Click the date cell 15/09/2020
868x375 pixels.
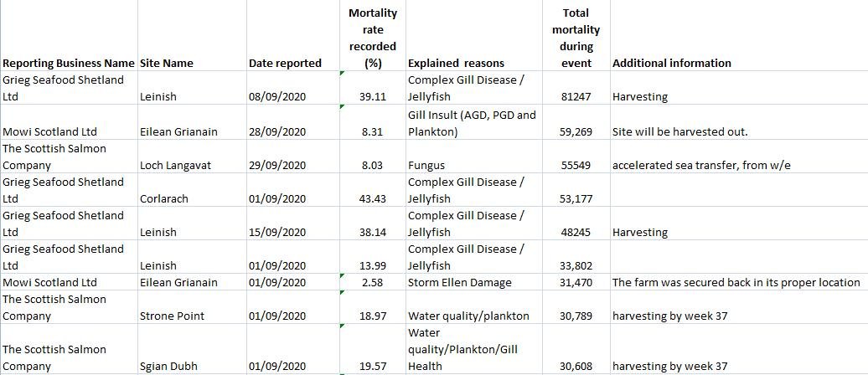click(277, 232)
